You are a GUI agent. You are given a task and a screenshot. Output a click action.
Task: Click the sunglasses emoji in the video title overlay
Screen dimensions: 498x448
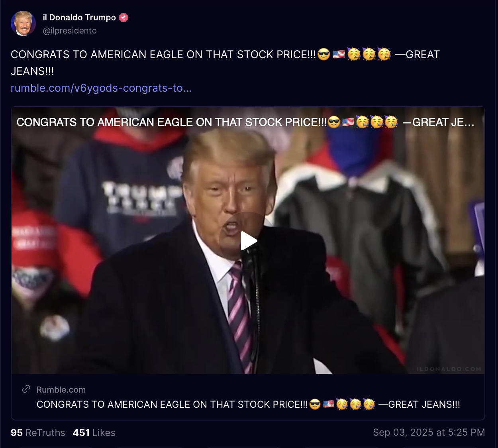[334, 122]
